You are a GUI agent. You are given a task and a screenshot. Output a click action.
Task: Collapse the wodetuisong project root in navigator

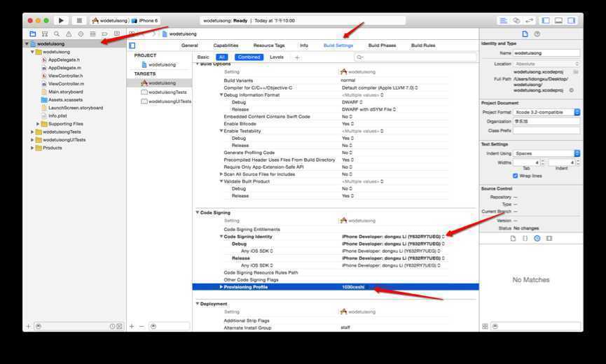click(x=27, y=44)
